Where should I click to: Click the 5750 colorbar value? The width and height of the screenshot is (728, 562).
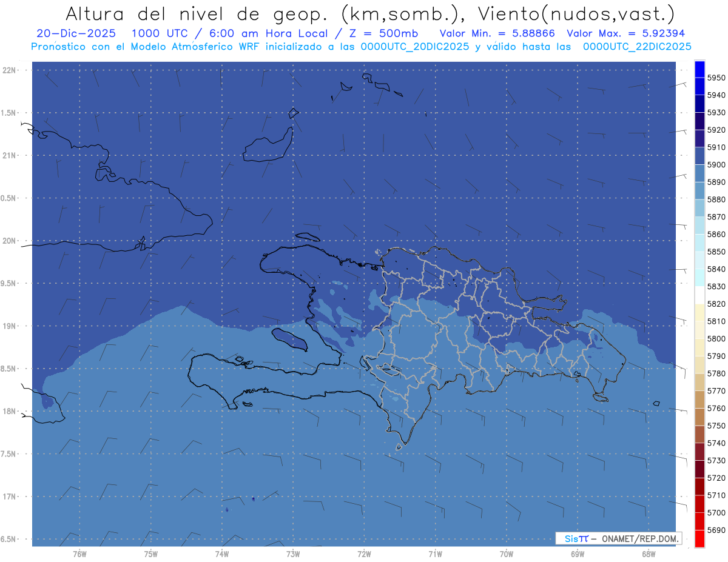pos(716,426)
